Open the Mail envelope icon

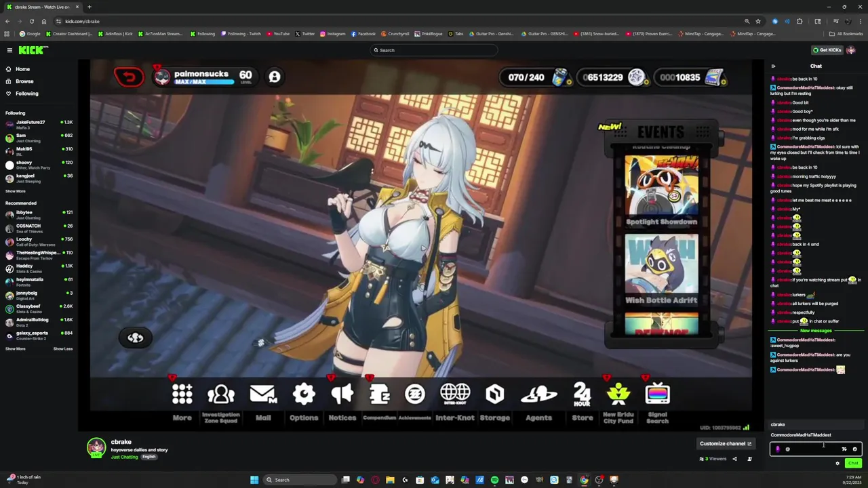click(263, 394)
